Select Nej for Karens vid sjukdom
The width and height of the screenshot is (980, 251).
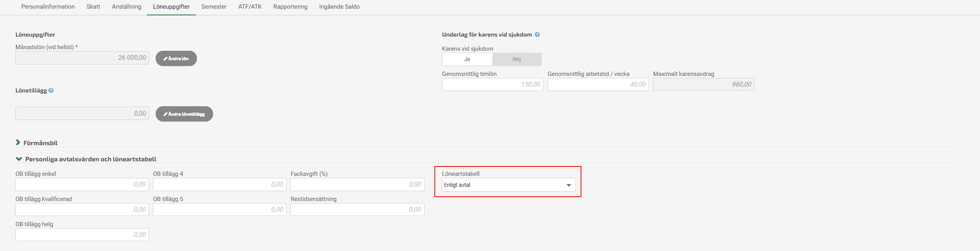[x=517, y=59]
